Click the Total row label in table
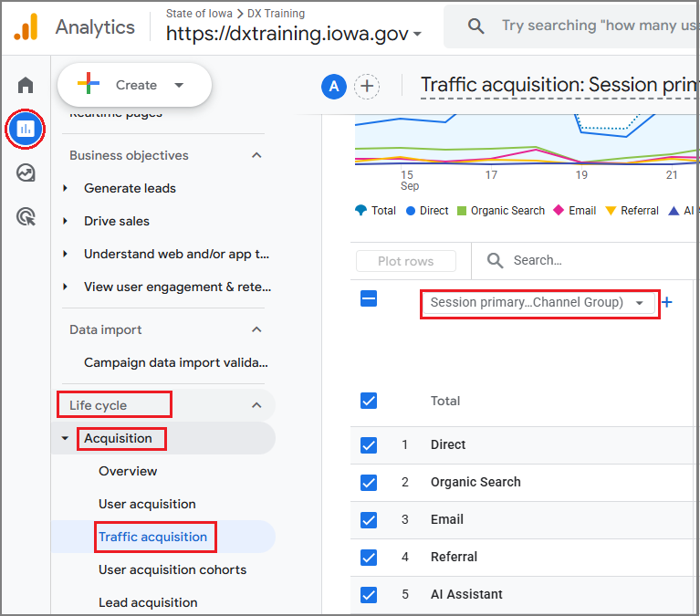Screen dimensions: 700x616 [x=445, y=401]
